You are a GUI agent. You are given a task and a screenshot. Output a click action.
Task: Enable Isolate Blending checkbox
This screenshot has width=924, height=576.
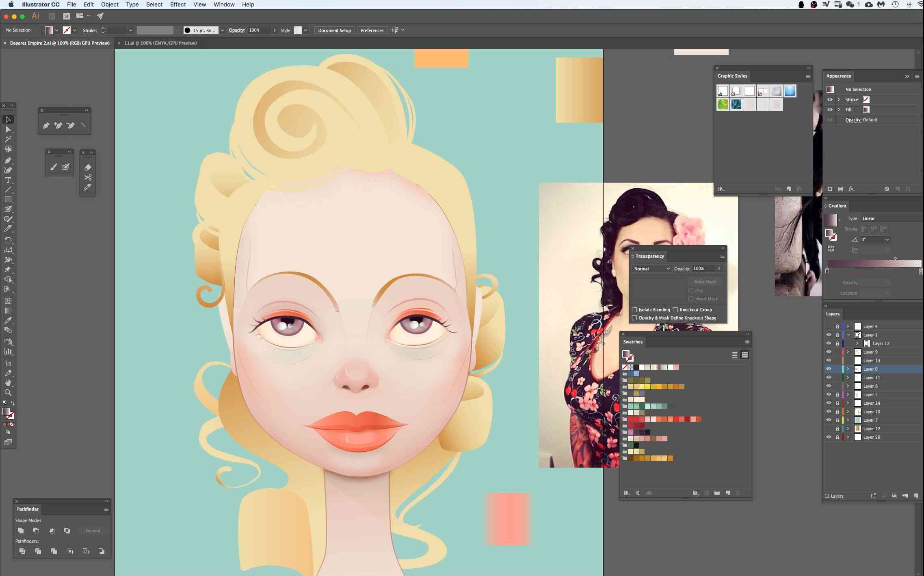click(x=634, y=309)
